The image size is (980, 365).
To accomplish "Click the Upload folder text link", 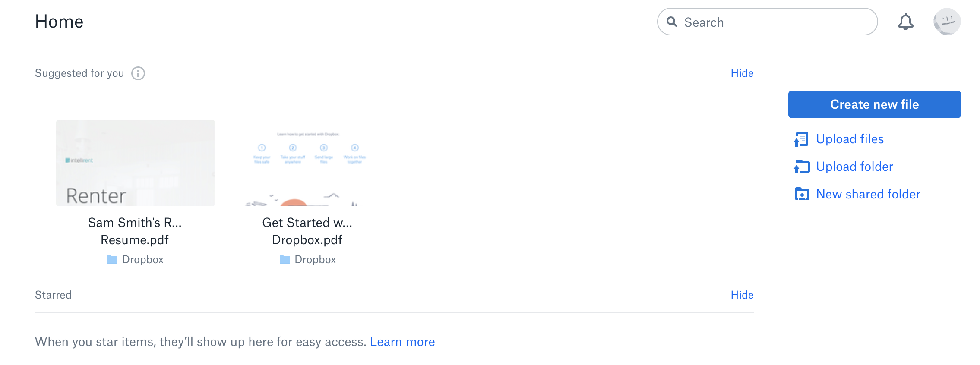I will 854,167.
